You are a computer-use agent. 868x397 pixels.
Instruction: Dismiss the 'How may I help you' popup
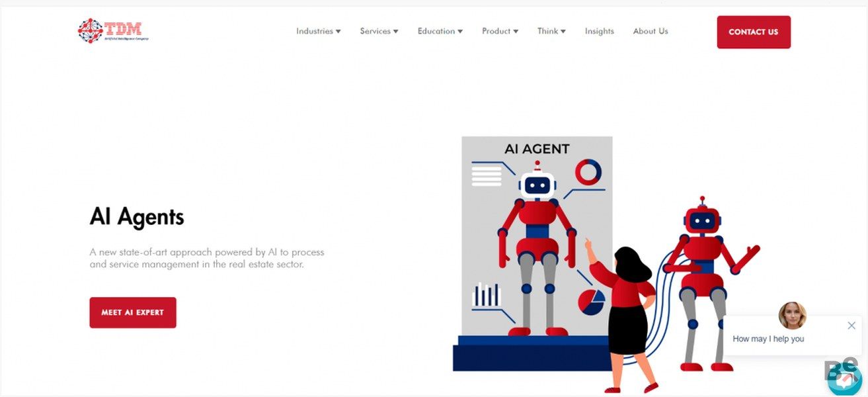[851, 326]
